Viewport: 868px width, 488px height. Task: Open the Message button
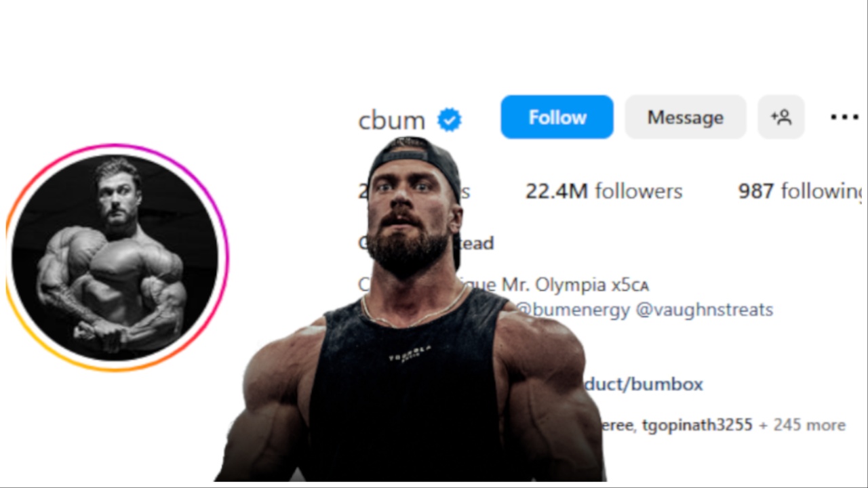point(686,117)
